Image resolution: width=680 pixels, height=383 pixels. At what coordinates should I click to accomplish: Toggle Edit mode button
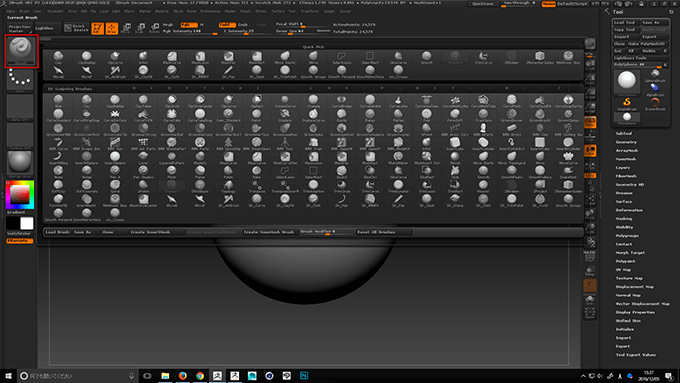point(98,29)
